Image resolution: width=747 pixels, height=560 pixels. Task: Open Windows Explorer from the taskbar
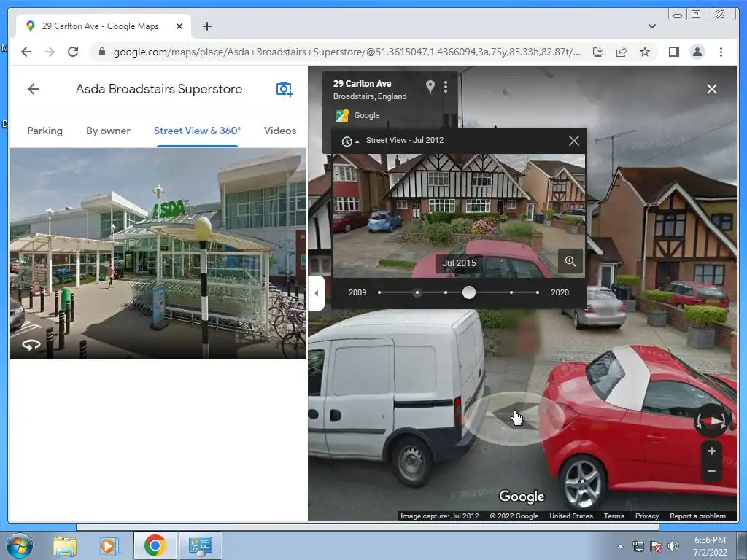tap(65, 545)
